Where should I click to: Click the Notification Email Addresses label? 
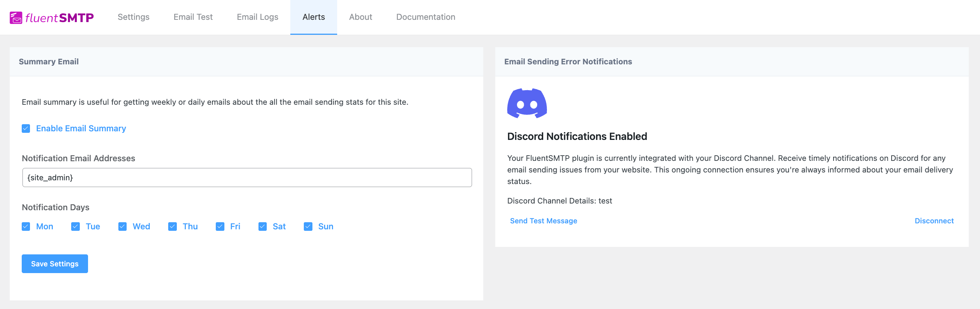pyautogui.click(x=78, y=158)
